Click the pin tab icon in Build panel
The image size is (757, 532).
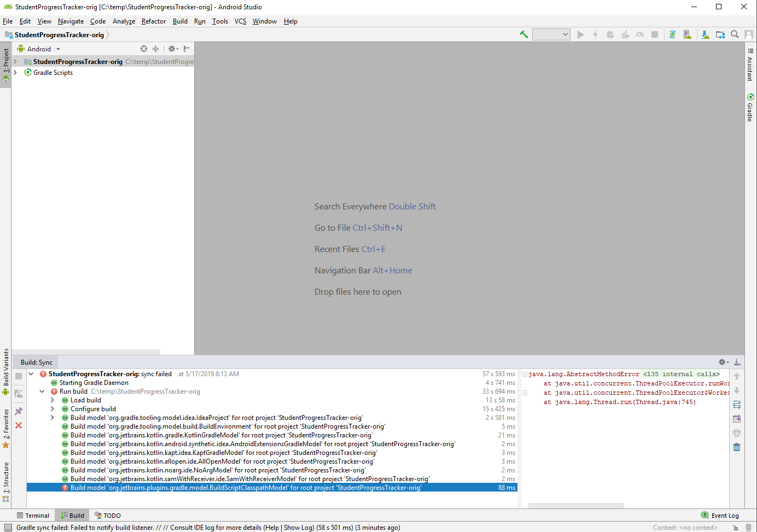(19, 411)
